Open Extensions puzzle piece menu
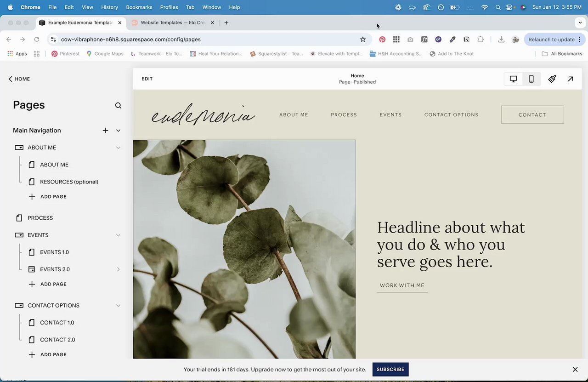588x382 pixels. coord(481,40)
